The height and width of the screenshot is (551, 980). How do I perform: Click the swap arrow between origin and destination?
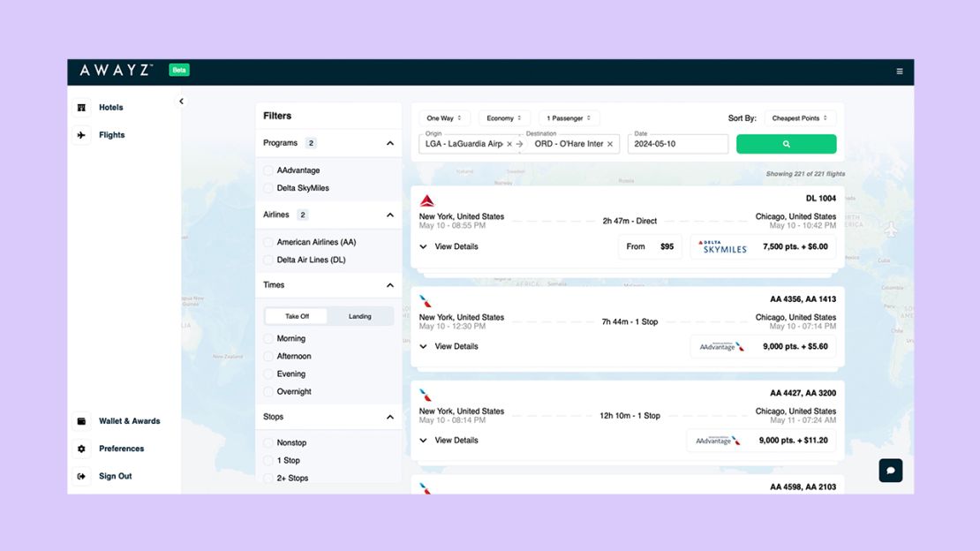pyautogui.click(x=519, y=144)
